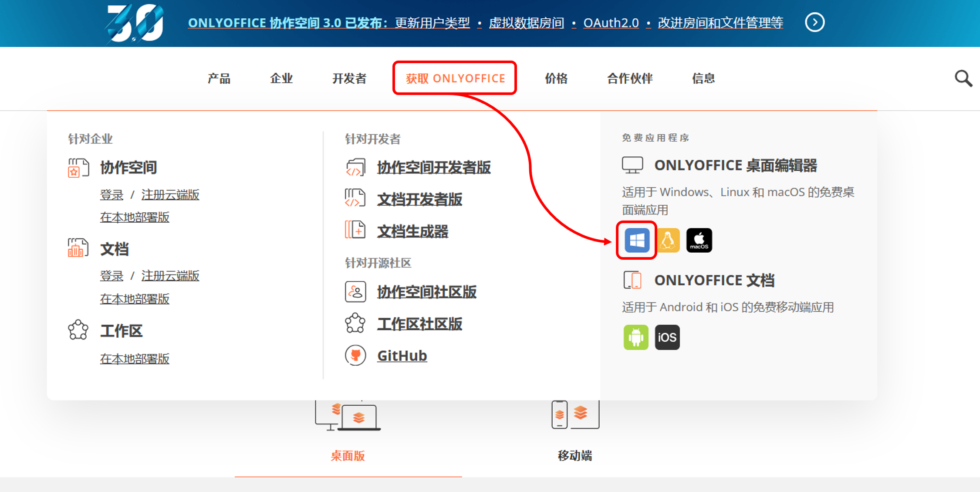Viewport: 980px width, 492px height.
Task: Click the 协作空间社区版 icon
Action: pyautogui.click(x=355, y=292)
